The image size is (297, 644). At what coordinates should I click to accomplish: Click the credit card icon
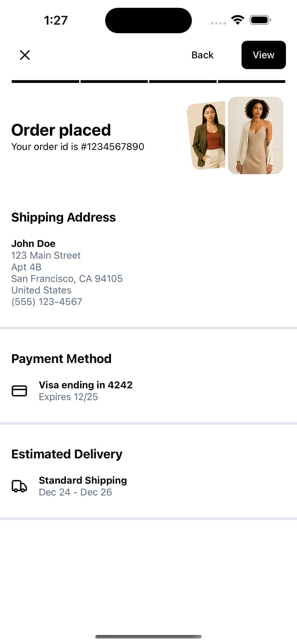tap(19, 391)
